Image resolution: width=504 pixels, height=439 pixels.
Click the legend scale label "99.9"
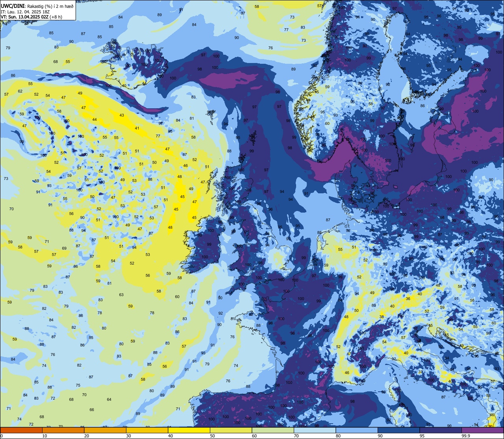pos(465,436)
